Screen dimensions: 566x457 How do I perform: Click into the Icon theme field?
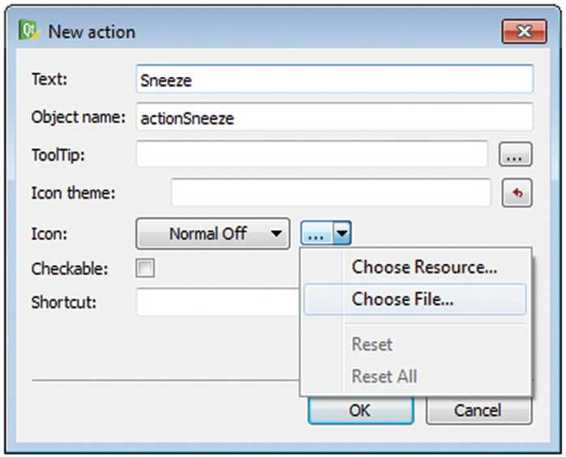click(x=331, y=192)
